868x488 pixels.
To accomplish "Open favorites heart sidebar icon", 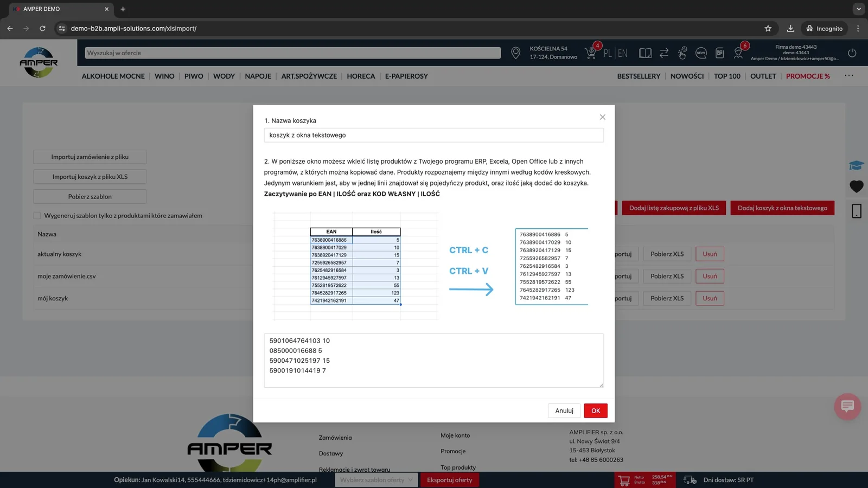I will coord(857,187).
